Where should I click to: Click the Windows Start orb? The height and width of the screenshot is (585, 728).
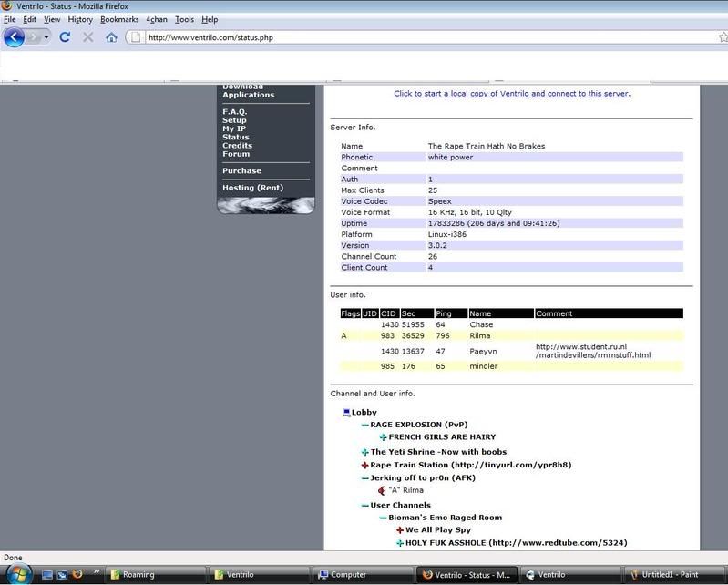(19, 574)
